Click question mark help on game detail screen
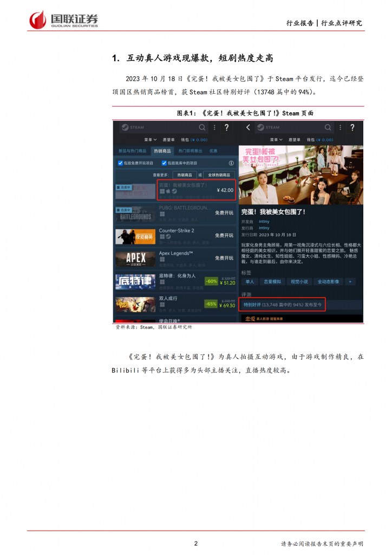The image size is (392, 555). (x=352, y=127)
